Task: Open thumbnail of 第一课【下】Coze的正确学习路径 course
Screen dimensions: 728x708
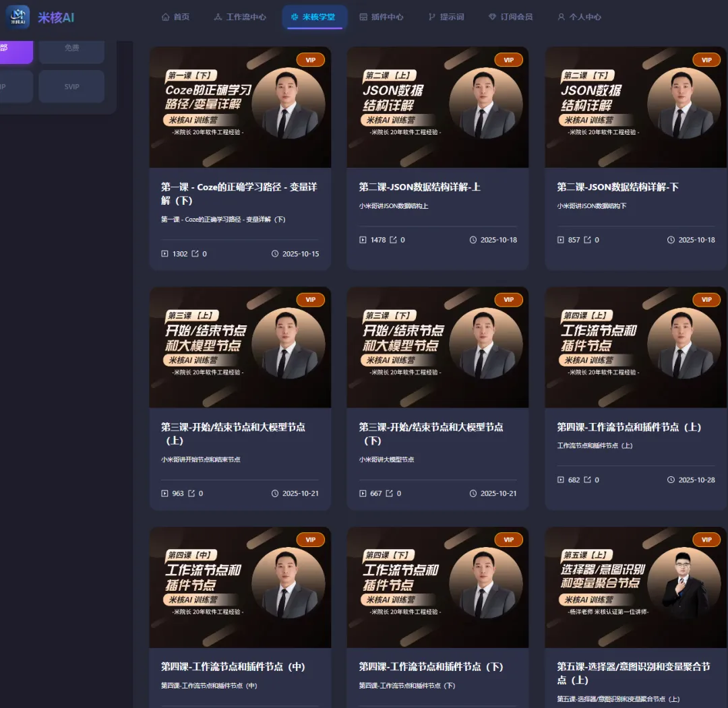Action: pos(240,107)
